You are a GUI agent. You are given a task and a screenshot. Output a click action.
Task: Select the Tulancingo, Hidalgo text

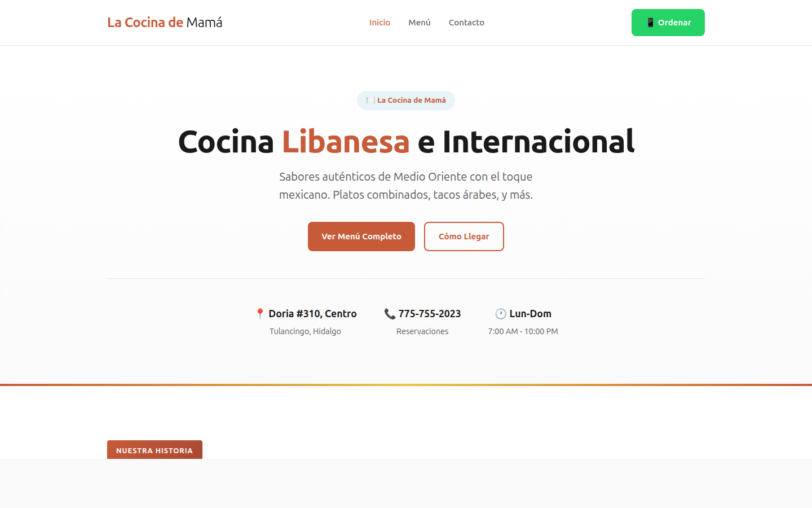[x=305, y=331]
